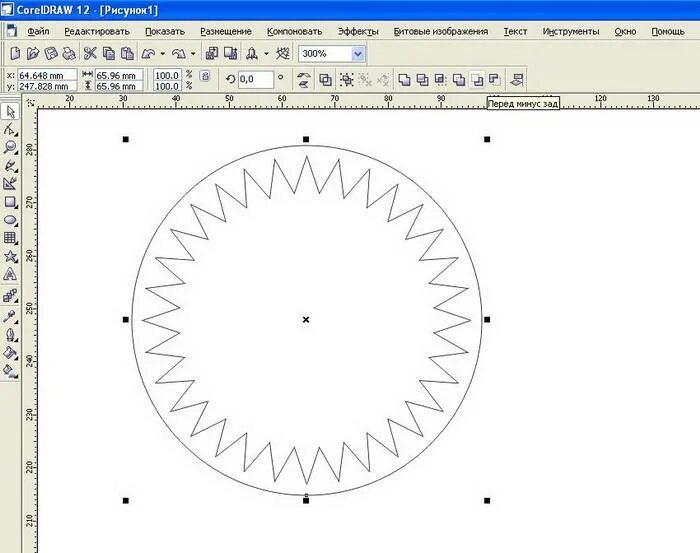Click the Save diskette icon

pyautogui.click(x=51, y=54)
